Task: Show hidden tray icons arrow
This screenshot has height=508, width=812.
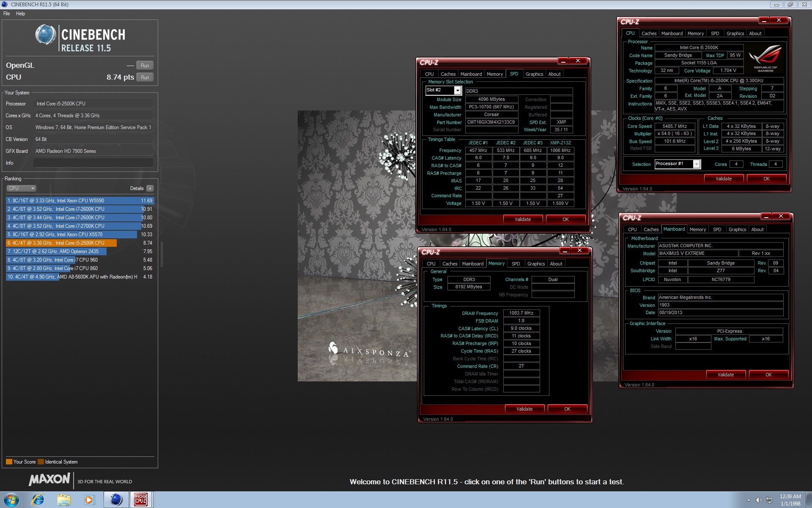Action: pos(749,500)
